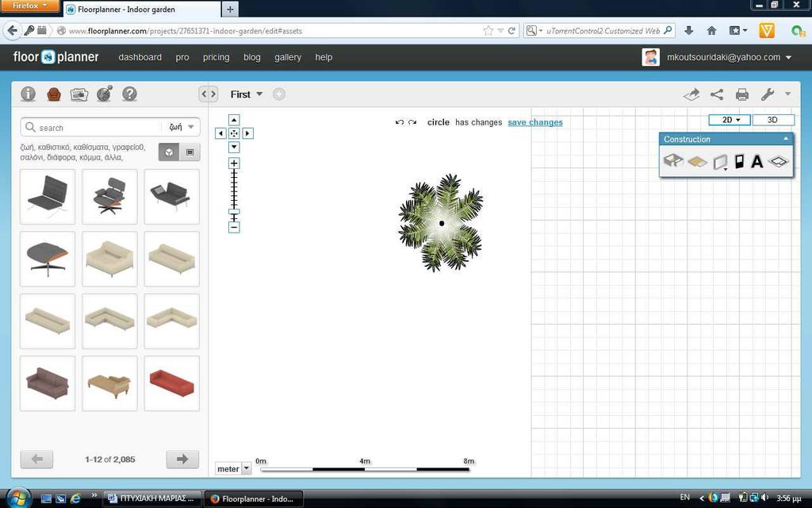
Task: Open the project info icon in sidebar
Action: pos(28,94)
